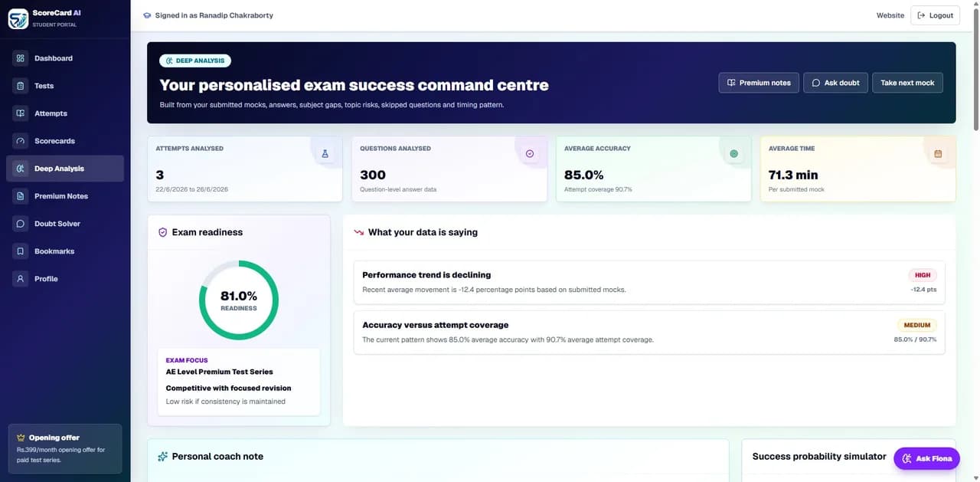Click the Ask doubt button
Viewport: 980px width, 482px height.
tap(835, 83)
